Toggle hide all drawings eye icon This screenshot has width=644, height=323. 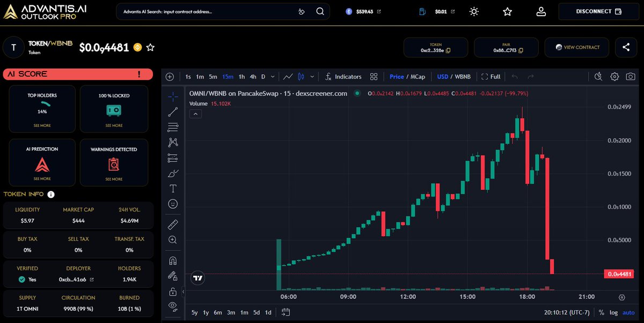tap(173, 306)
